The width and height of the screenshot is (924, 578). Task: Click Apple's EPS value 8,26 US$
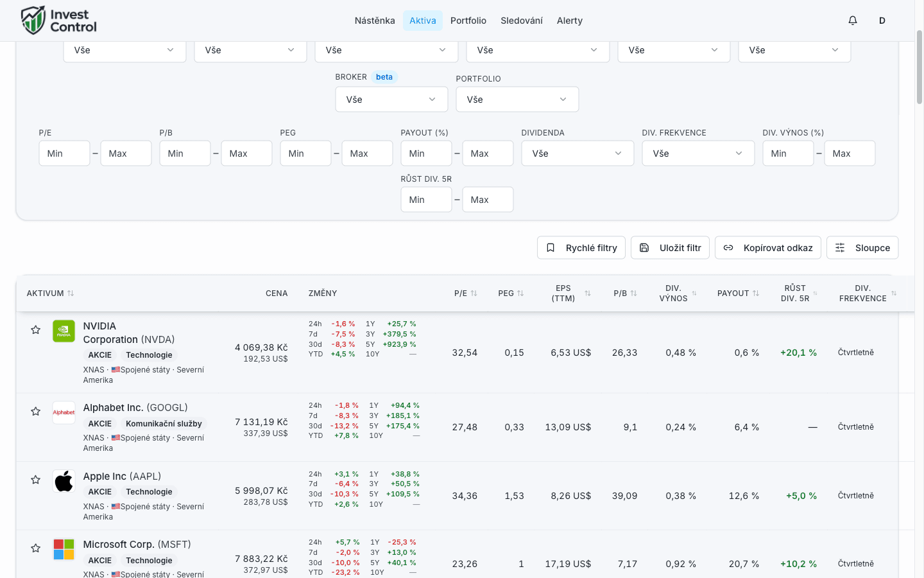[571, 496]
